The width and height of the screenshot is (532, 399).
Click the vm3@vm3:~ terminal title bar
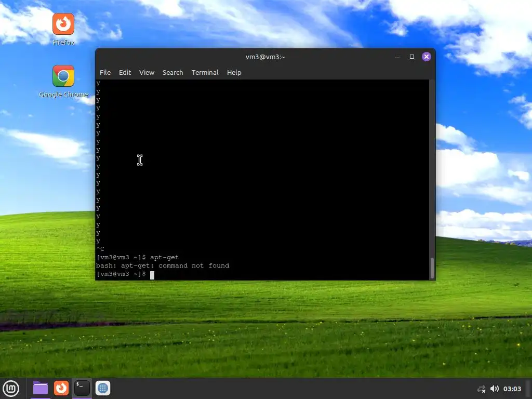point(265,57)
